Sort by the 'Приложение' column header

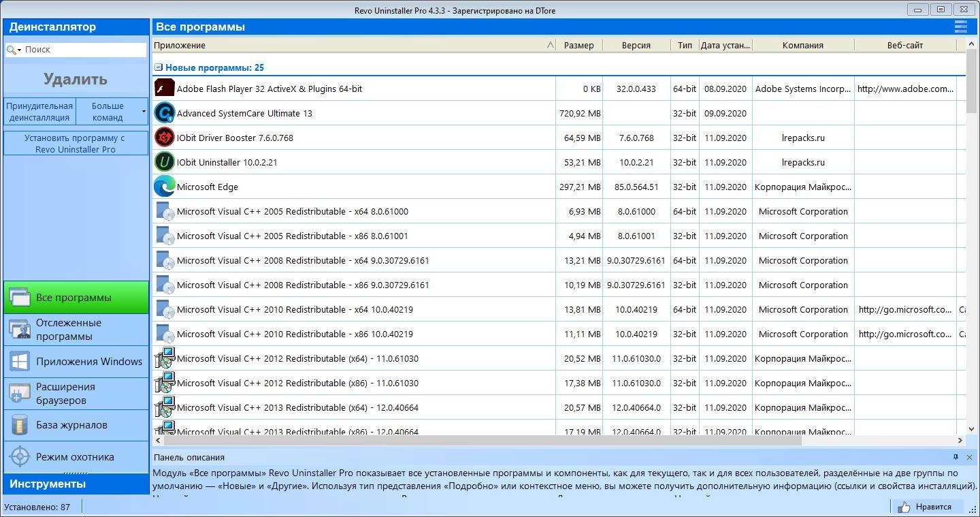pos(354,45)
